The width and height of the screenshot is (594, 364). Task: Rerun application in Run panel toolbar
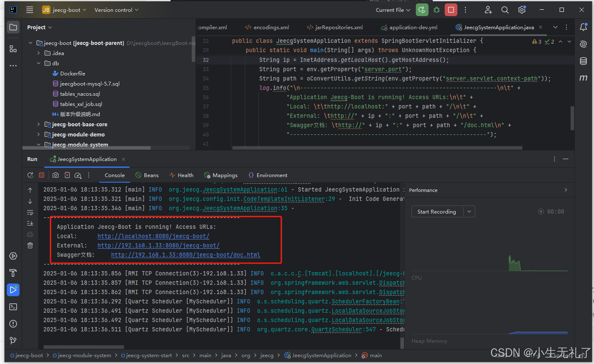tap(30, 175)
